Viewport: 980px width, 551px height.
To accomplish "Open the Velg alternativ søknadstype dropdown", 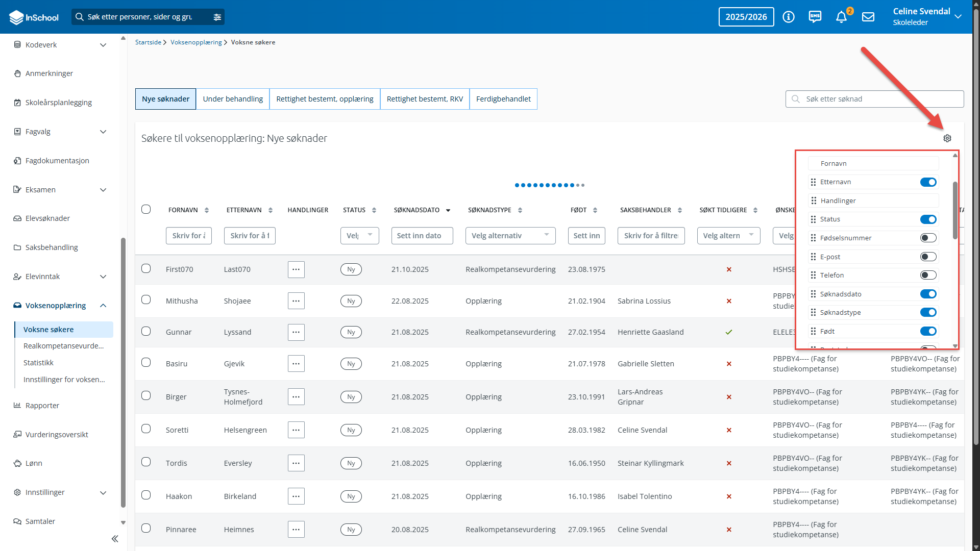I will pyautogui.click(x=510, y=235).
